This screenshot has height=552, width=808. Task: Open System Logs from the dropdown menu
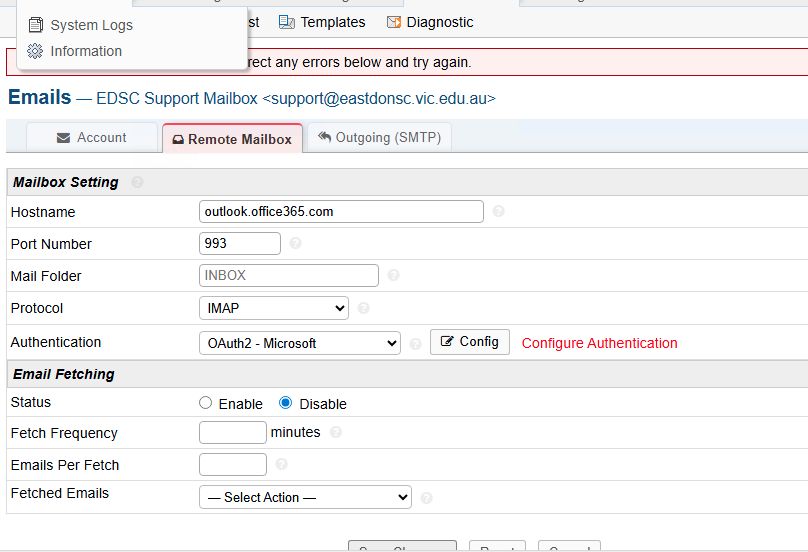tap(91, 25)
